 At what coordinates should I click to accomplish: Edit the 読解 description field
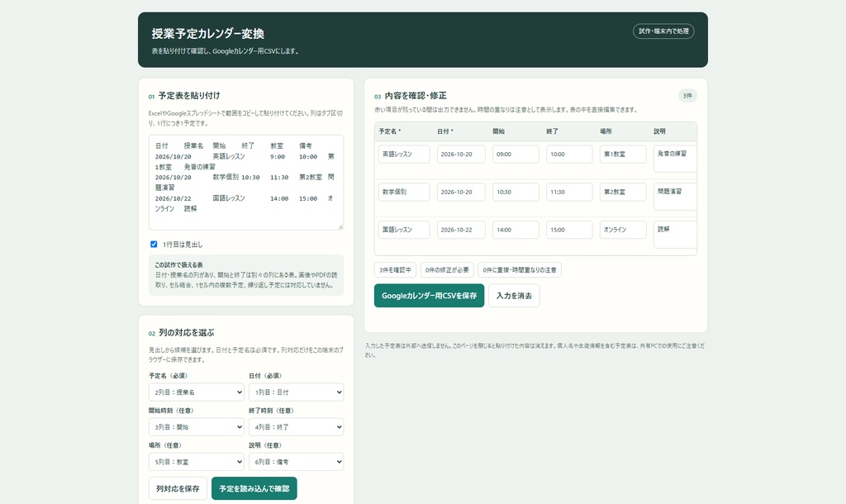click(x=676, y=234)
